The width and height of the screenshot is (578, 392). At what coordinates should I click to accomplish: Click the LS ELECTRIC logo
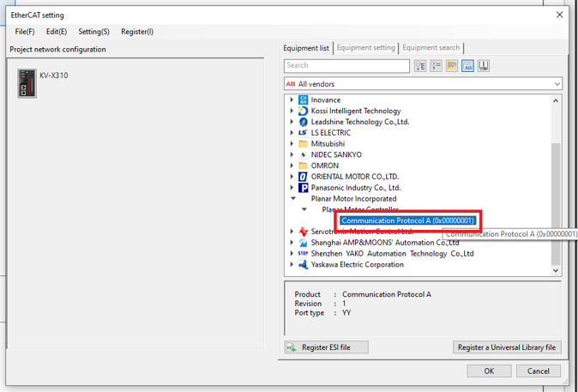click(x=303, y=133)
